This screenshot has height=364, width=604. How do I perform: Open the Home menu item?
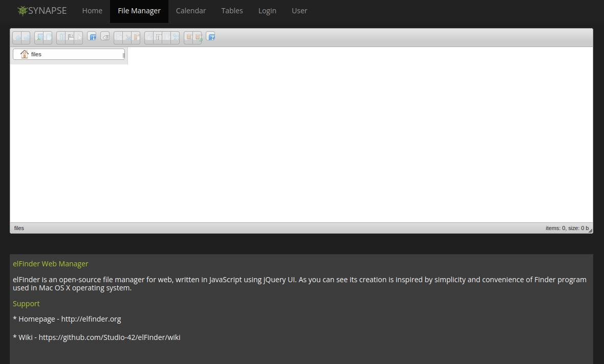92,11
